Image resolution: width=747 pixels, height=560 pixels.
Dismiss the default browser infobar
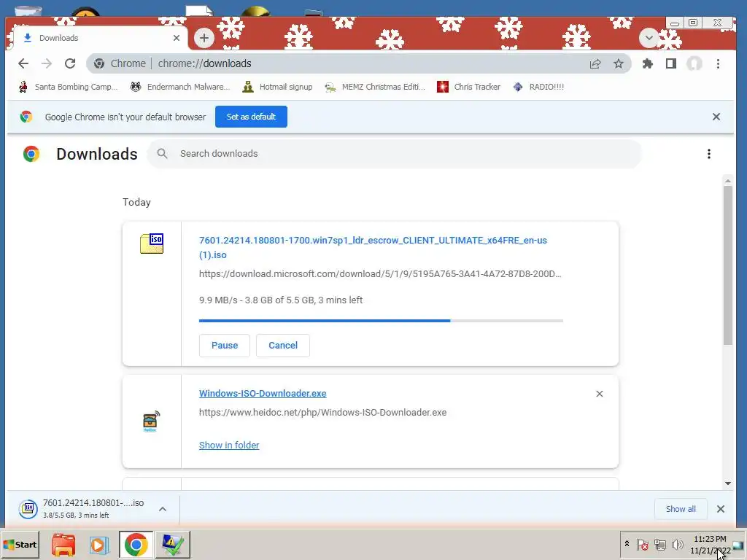pyautogui.click(x=716, y=117)
